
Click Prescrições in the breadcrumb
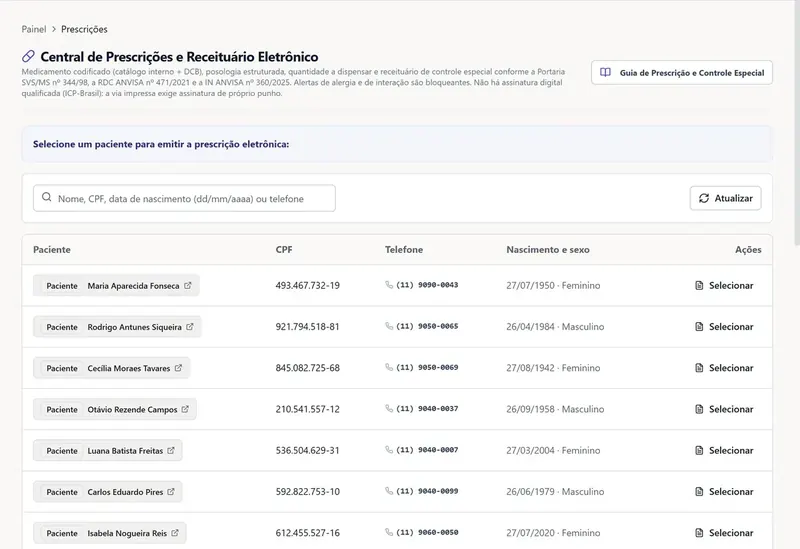[84, 29]
